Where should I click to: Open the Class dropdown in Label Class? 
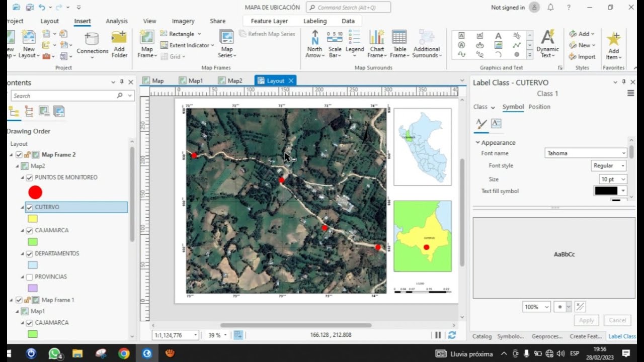coord(484,107)
